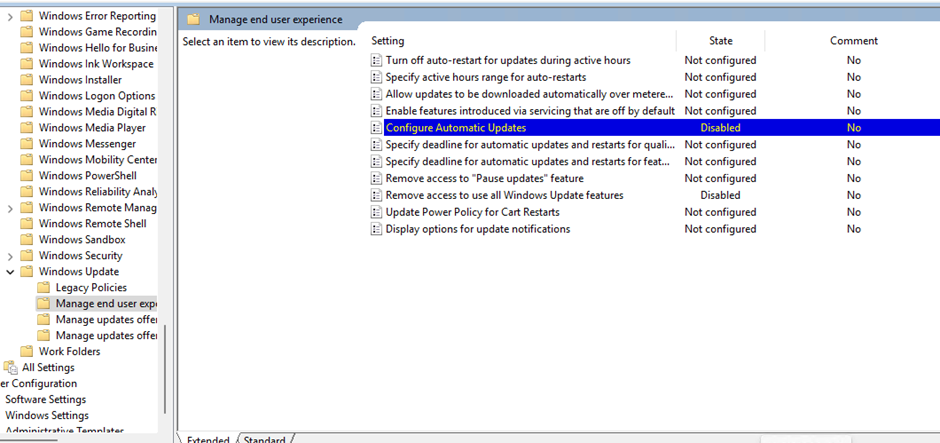
Task: Sort by the Setting column header
Action: (388, 41)
